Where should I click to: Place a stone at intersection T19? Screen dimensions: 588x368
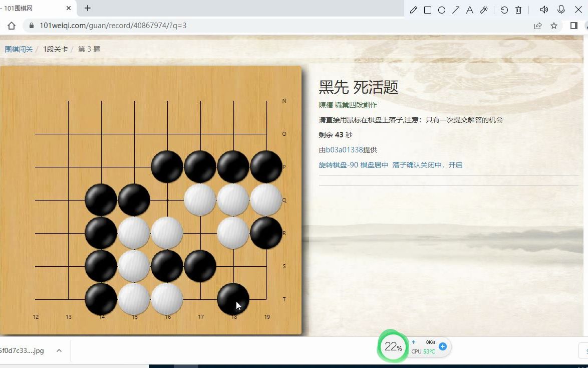(266, 299)
